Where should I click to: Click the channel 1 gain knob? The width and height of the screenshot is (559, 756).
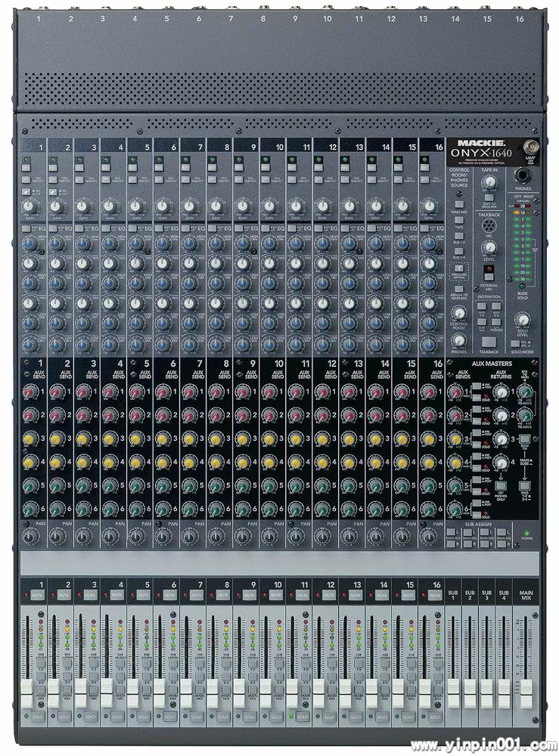(x=29, y=206)
